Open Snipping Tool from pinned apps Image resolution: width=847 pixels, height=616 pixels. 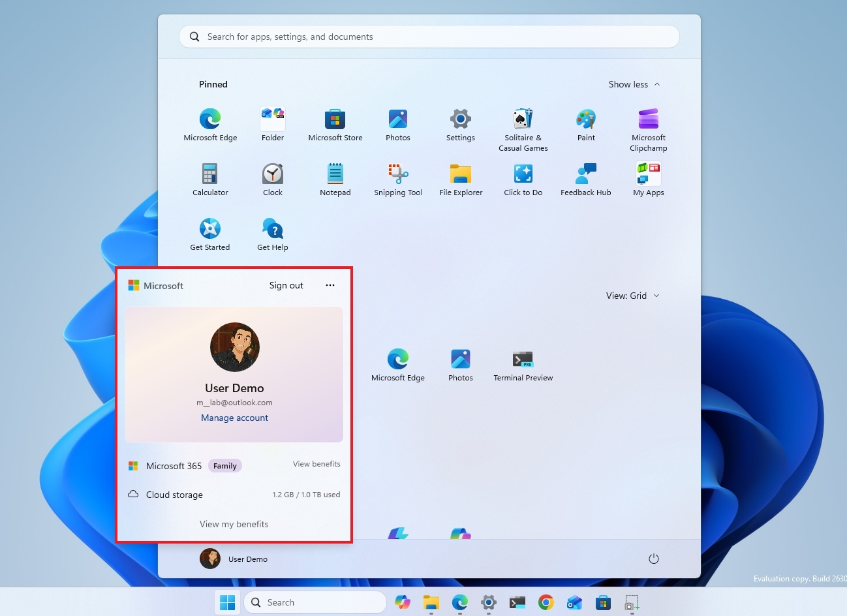398,179
